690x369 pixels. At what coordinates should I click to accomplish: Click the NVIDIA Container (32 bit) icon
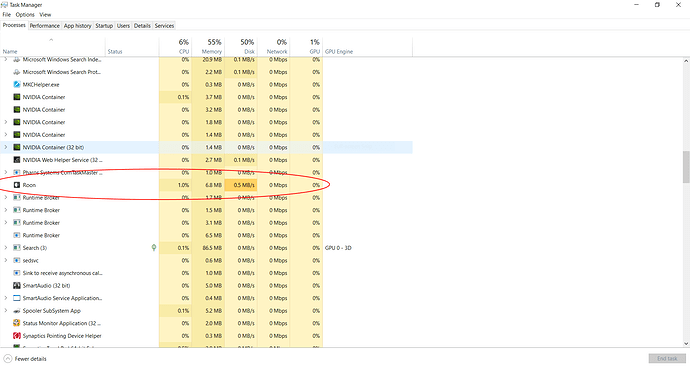point(17,147)
